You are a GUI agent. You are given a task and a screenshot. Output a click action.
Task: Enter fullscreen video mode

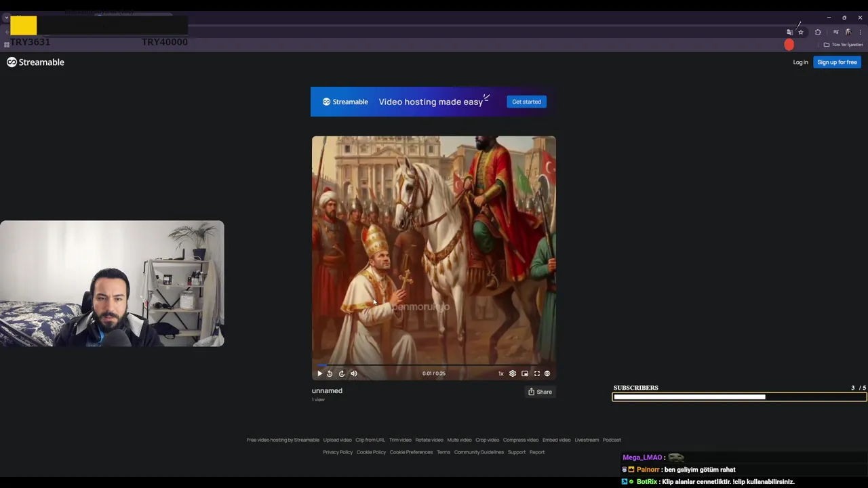click(x=536, y=373)
